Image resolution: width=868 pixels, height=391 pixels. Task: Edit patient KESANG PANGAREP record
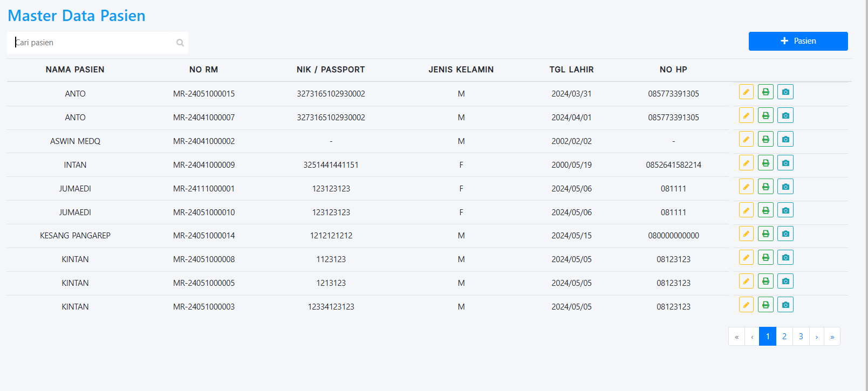(746, 234)
